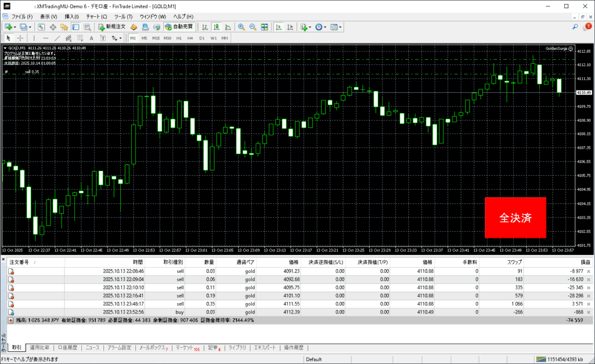Pick the trendline drawing tool
This screenshot has width=595, height=364.
pos(58,38)
